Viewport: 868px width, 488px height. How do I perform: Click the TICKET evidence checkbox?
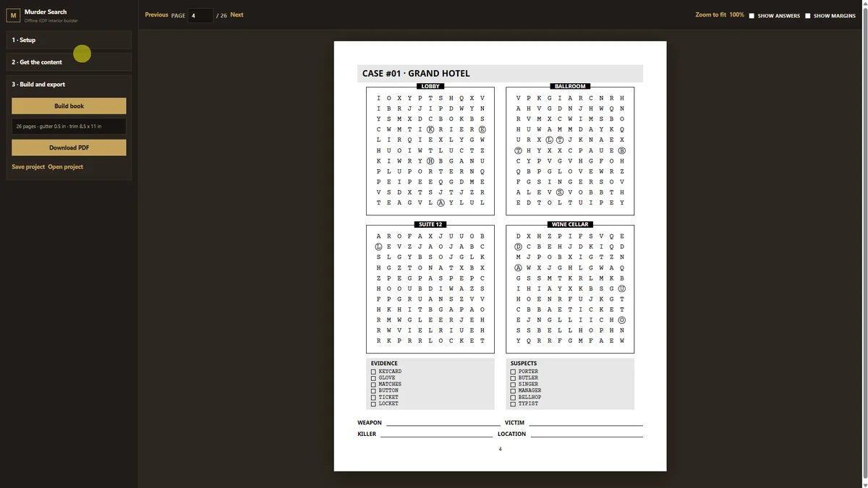tap(373, 398)
